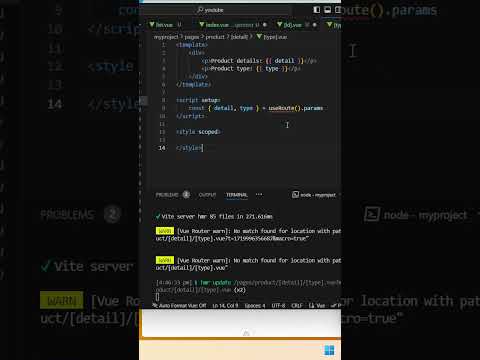Open the pages breadcrumb
This screenshot has height=360, width=480.
(x=192, y=37)
